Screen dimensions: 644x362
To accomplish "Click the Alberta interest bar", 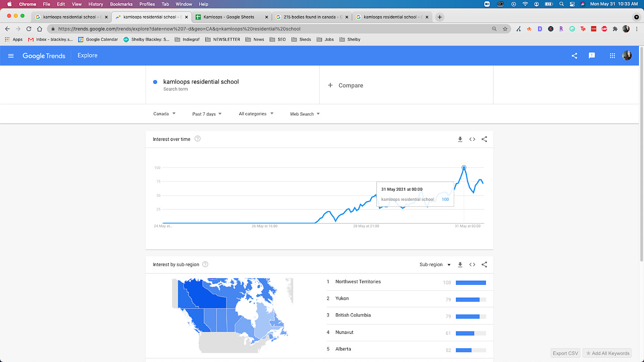I will click(471, 350).
